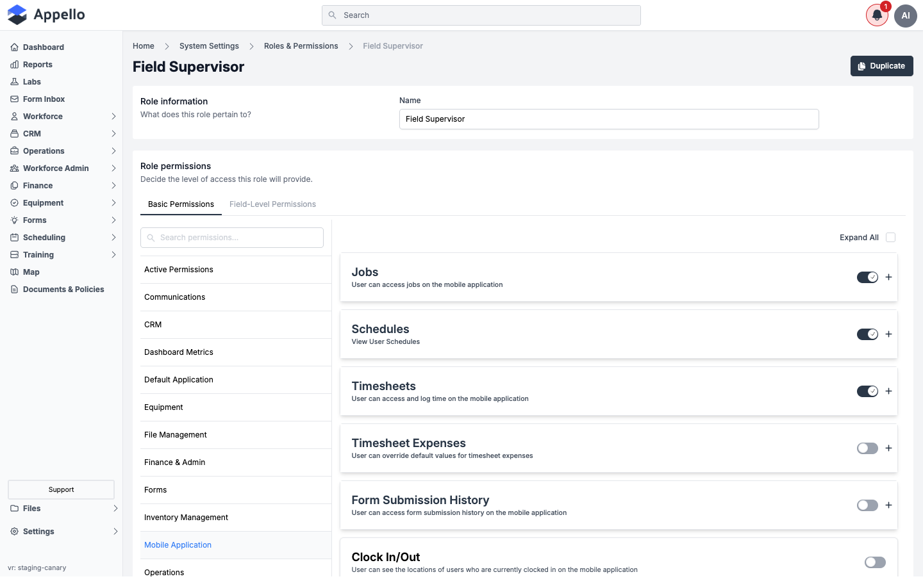
Task: Navigate to System Settings breadcrumb
Action: pos(209,46)
